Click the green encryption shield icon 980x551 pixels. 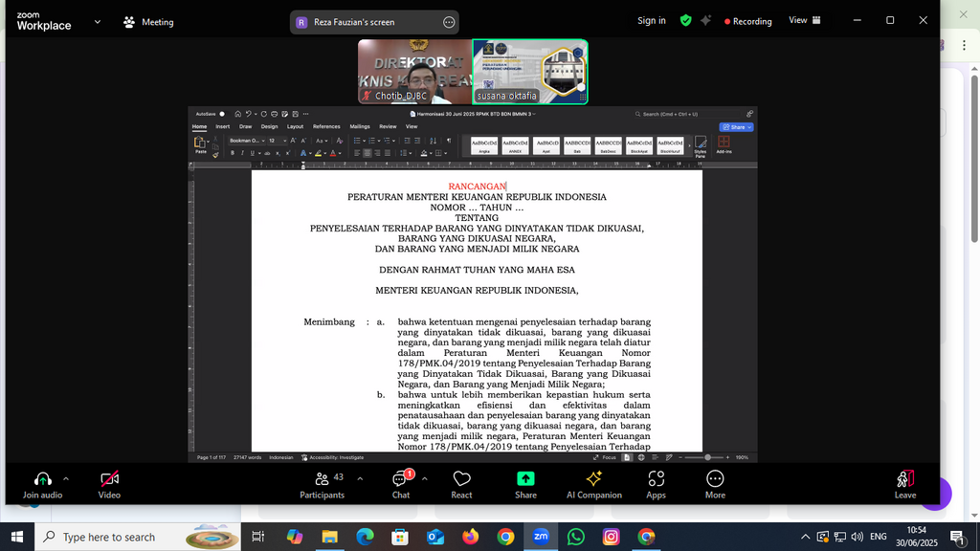pos(685,21)
